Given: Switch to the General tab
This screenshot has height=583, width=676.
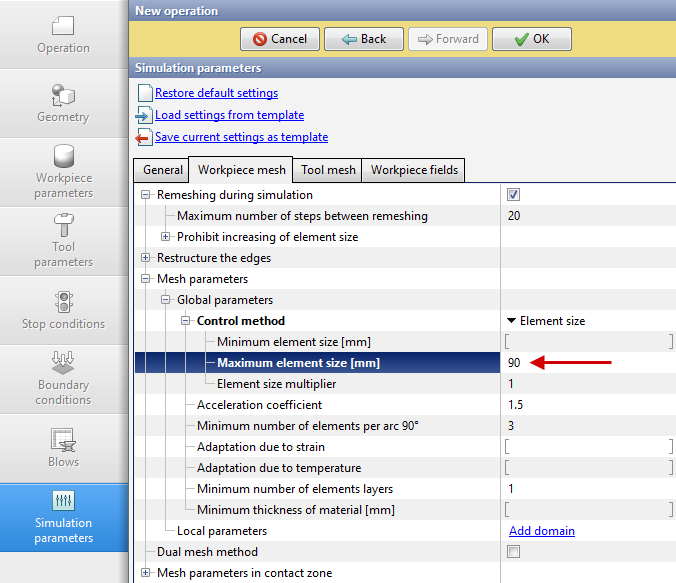Looking at the screenshot, I should tap(162, 170).
